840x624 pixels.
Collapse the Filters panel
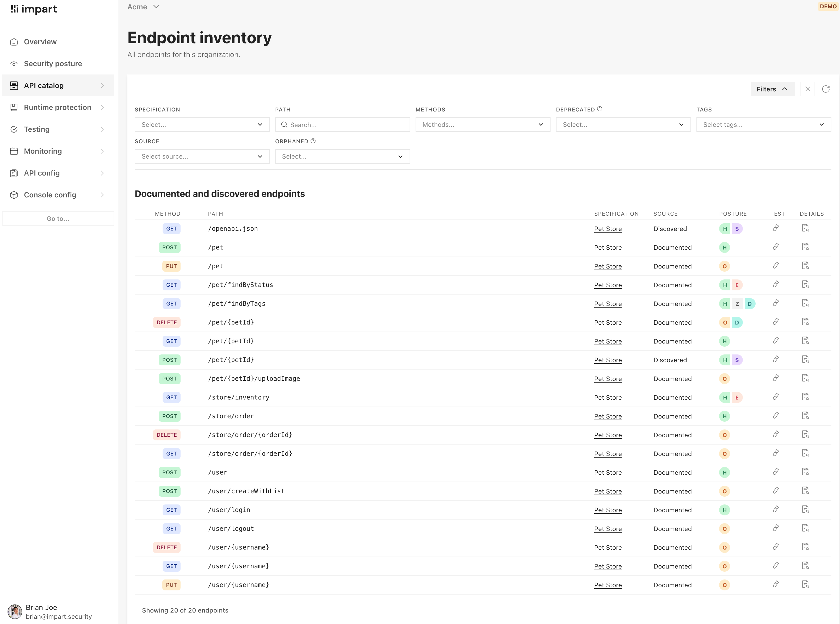point(772,89)
